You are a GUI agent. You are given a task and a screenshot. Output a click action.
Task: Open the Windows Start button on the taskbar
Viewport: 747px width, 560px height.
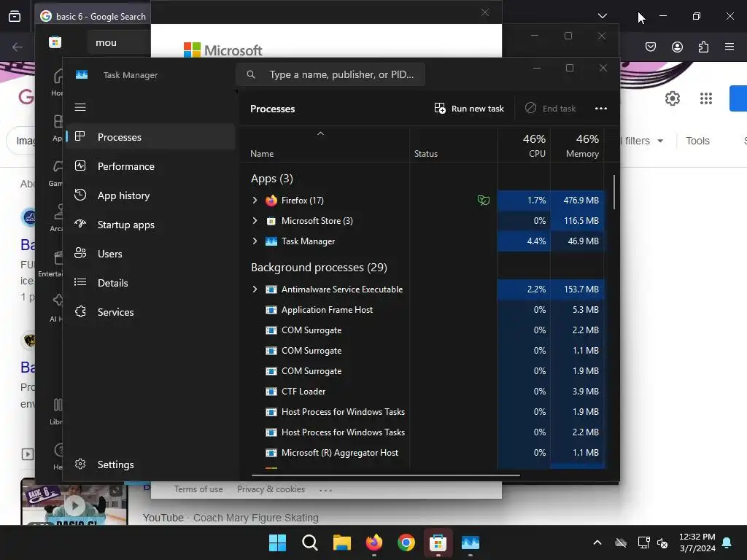pyautogui.click(x=277, y=542)
